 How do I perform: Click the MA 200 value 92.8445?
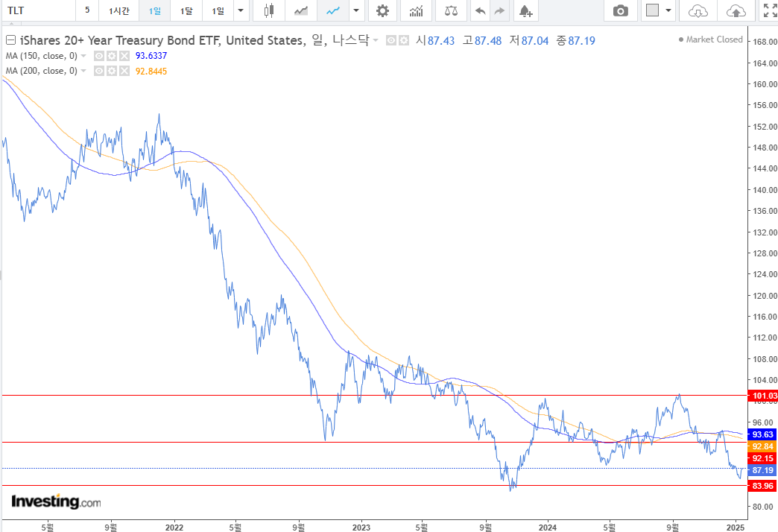[x=151, y=71]
